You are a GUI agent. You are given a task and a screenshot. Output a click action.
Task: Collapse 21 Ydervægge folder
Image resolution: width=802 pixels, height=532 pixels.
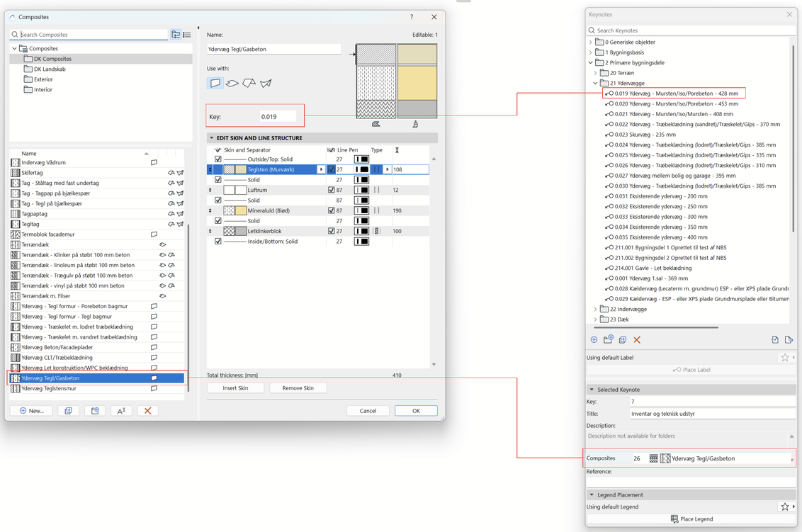tap(595, 83)
